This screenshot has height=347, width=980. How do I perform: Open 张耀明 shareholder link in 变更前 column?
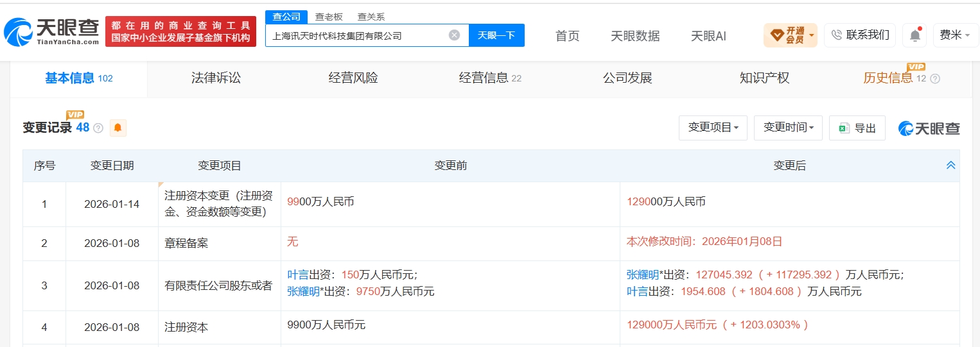pos(303,291)
